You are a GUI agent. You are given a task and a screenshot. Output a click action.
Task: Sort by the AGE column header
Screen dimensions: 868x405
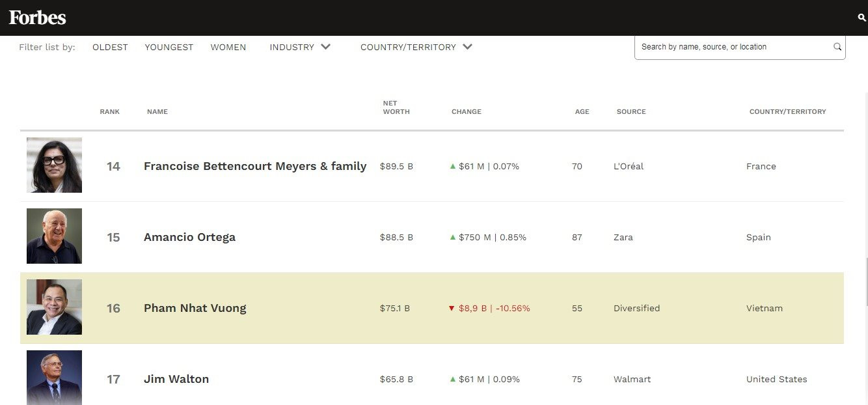coord(582,112)
